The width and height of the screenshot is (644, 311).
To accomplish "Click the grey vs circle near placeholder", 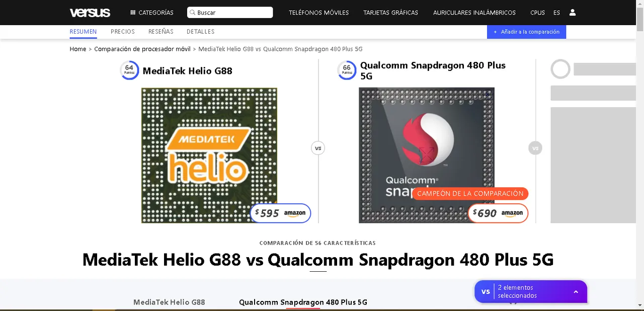I will 535,148.
